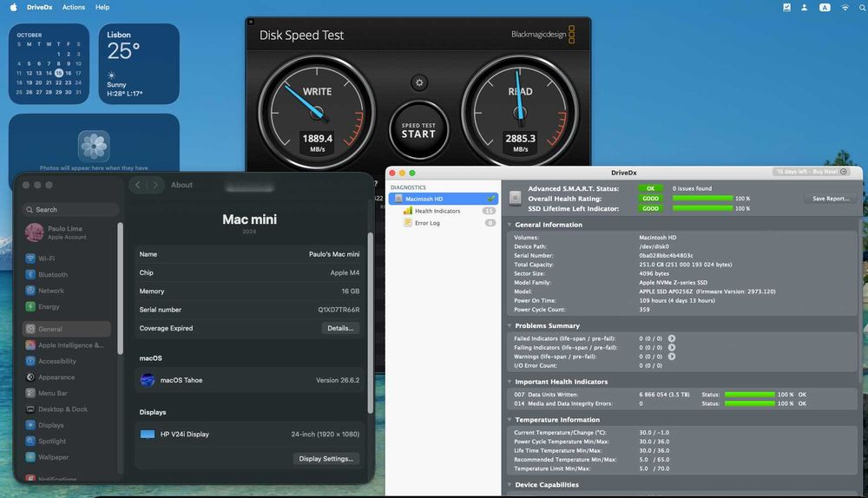Collapse the General Information section

[510, 225]
